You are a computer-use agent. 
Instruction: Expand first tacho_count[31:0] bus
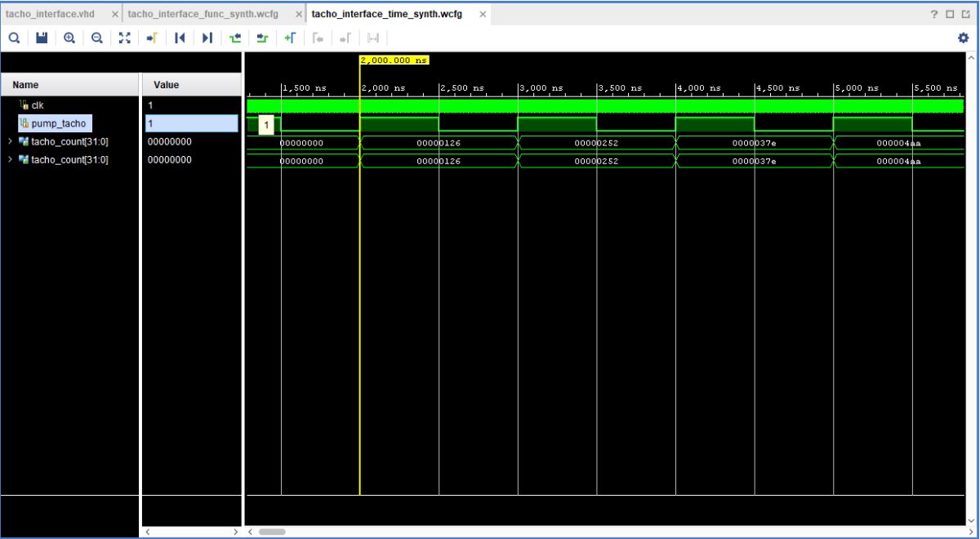click(x=10, y=141)
